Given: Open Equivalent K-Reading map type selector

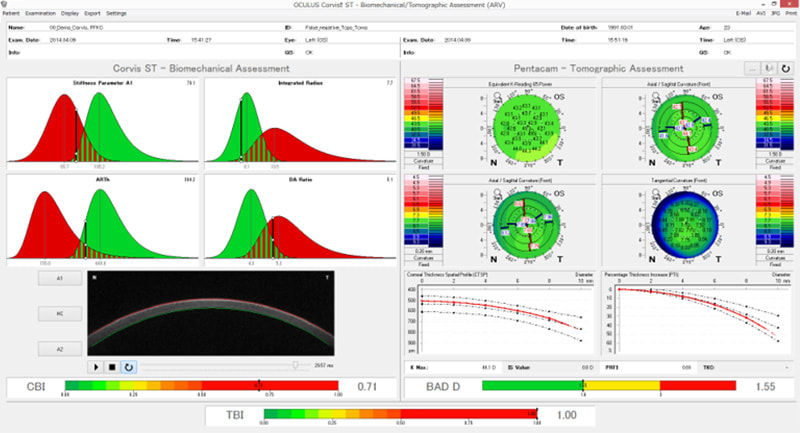Looking at the screenshot, I should point(520,84).
